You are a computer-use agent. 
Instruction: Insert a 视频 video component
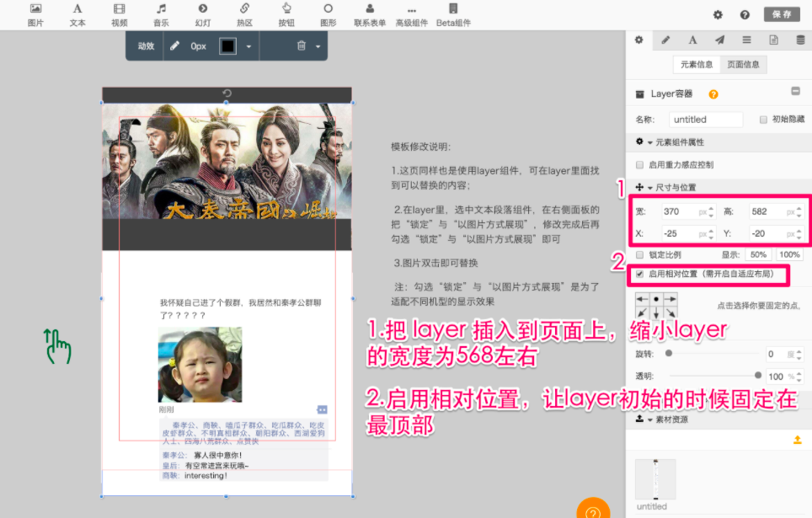coord(120,14)
